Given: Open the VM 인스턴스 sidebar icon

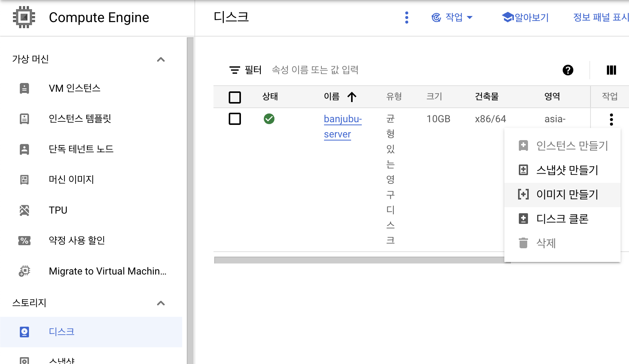Looking at the screenshot, I should [x=24, y=88].
